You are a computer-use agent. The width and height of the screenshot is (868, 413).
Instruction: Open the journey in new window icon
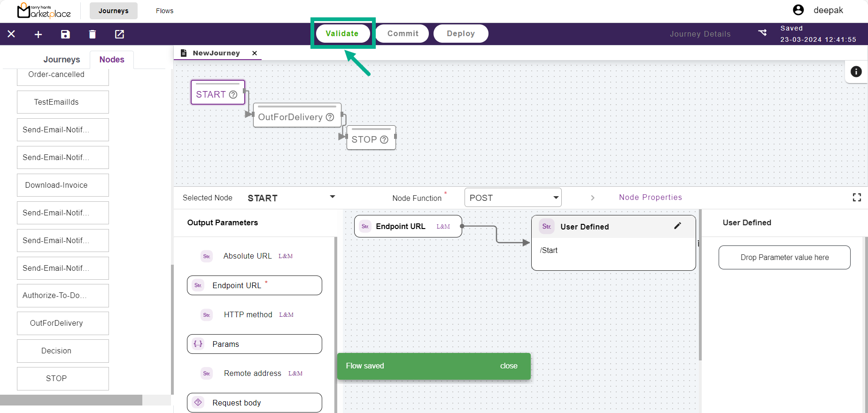pyautogui.click(x=119, y=34)
